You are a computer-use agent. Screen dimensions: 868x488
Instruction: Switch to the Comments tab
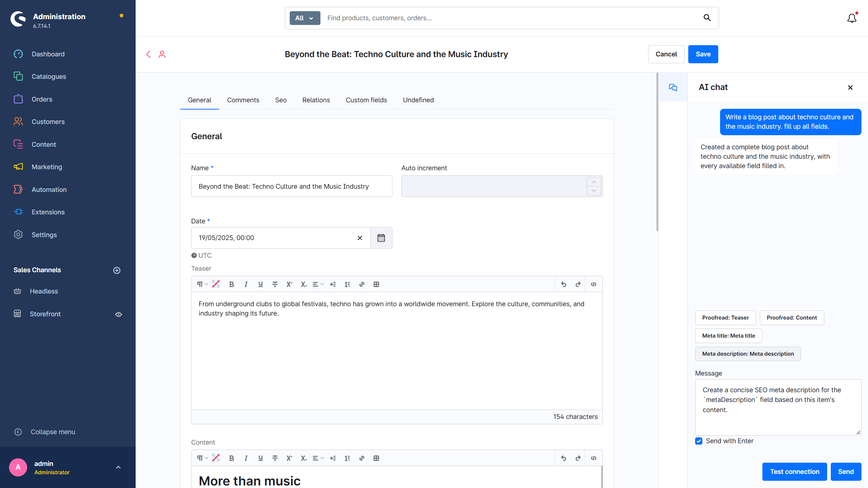(243, 100)
